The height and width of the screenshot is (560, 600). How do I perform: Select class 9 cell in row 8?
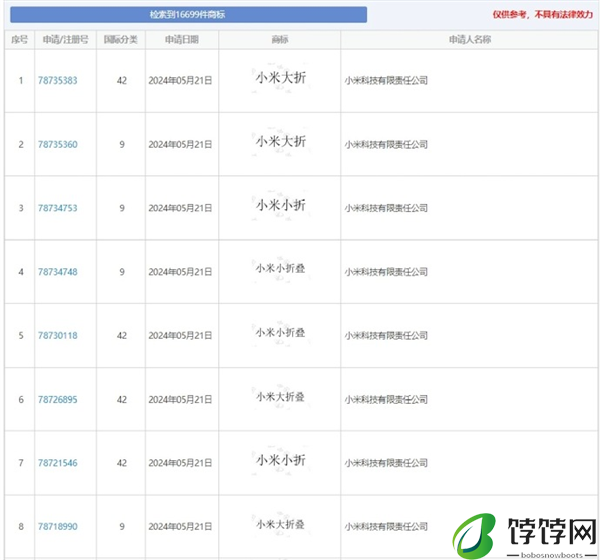coord(122,526)
